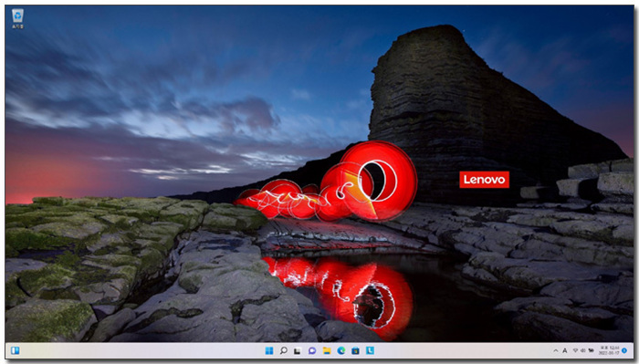
Task: Open the clock and date calendar flyout
Action: coord(609,350)
